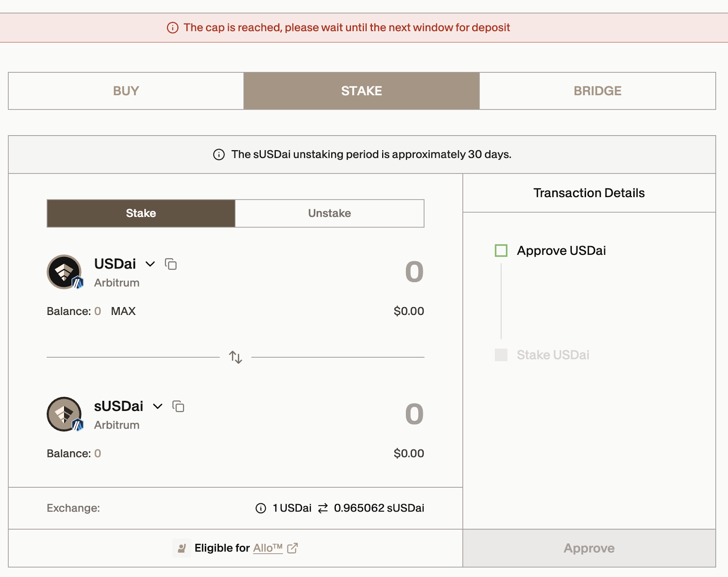Copy the USDai token address
This screenshot has height=577, width=728.
click(171, 264)
